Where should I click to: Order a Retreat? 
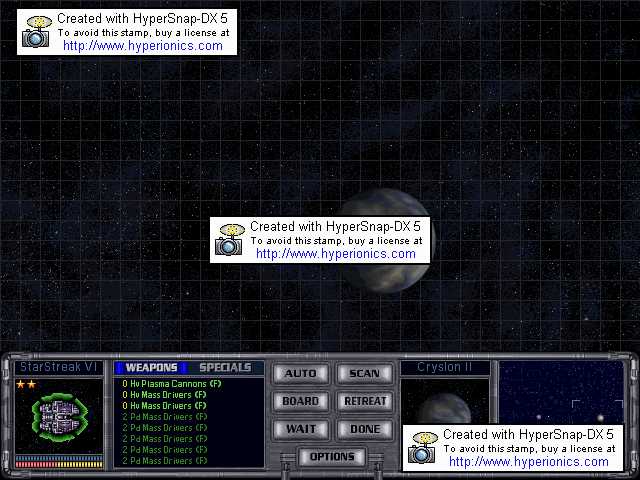pyautogui.click(x=364, y=401)
